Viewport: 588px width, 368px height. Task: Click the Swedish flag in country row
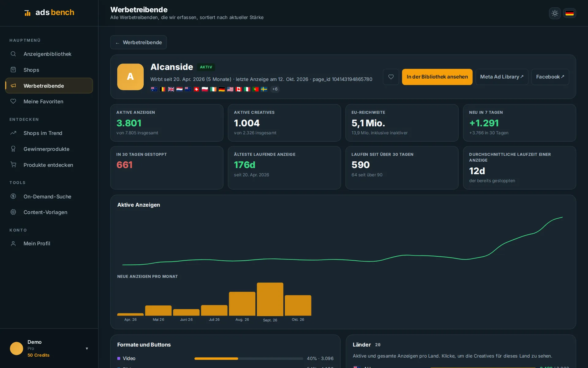coord(264,89)
